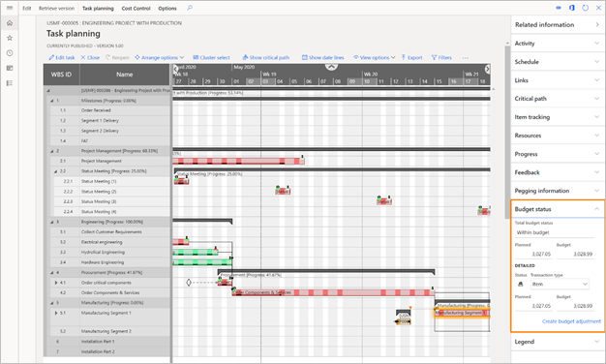Toggle Show critical path
This screenshot has height=364, width=606.
coord(266,57)
